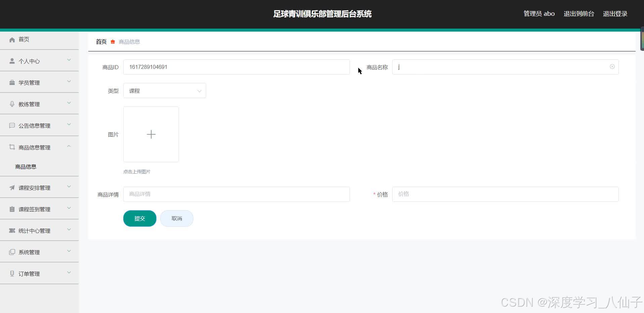Select the 课程安排管理 paper-plane icon
Image resolution: width=644 pixels, height=313 pixels.
pyautogui.click(x=12, y=187)
